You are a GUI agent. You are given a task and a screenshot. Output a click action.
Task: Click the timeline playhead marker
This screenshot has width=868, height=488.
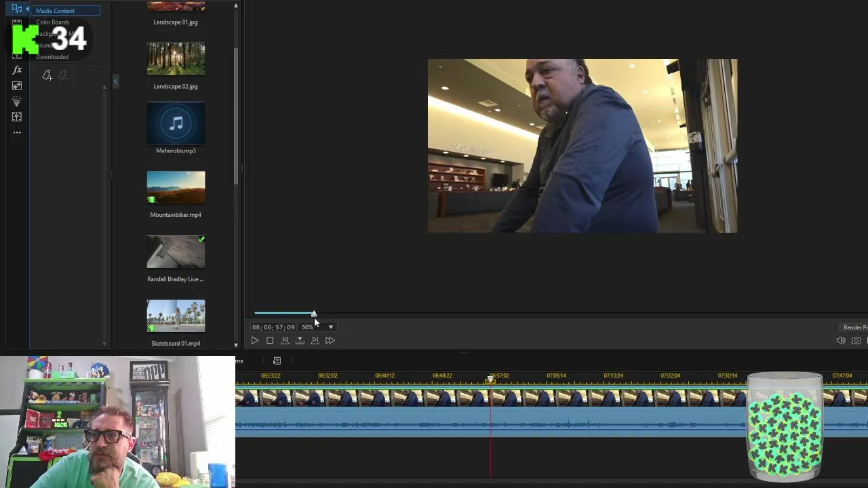tap(491, 380)
